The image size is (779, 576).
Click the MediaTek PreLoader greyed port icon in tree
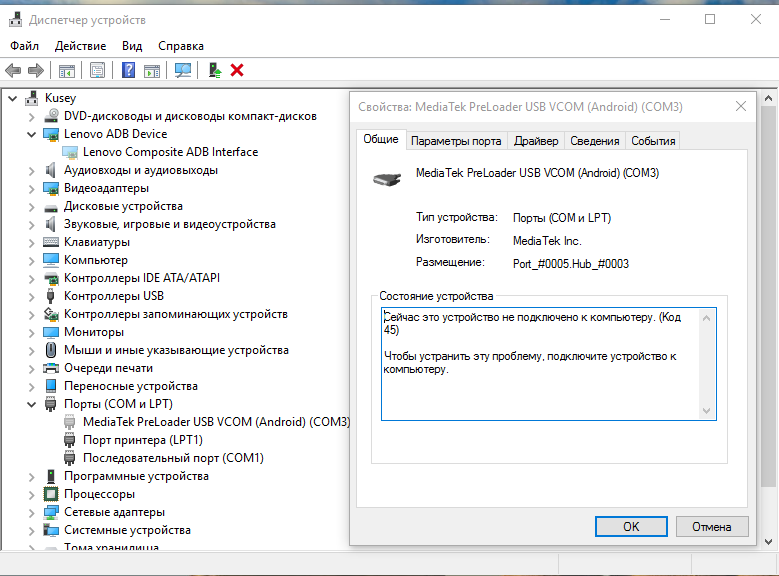[70, 422]
